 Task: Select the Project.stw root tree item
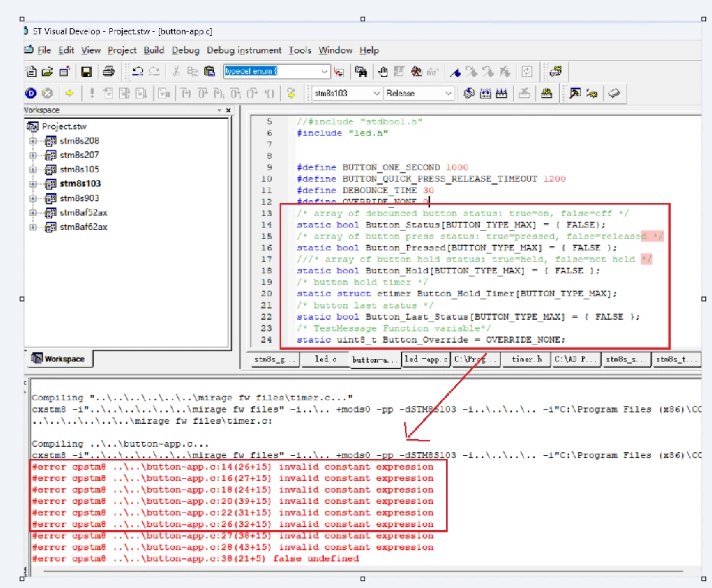63,126
